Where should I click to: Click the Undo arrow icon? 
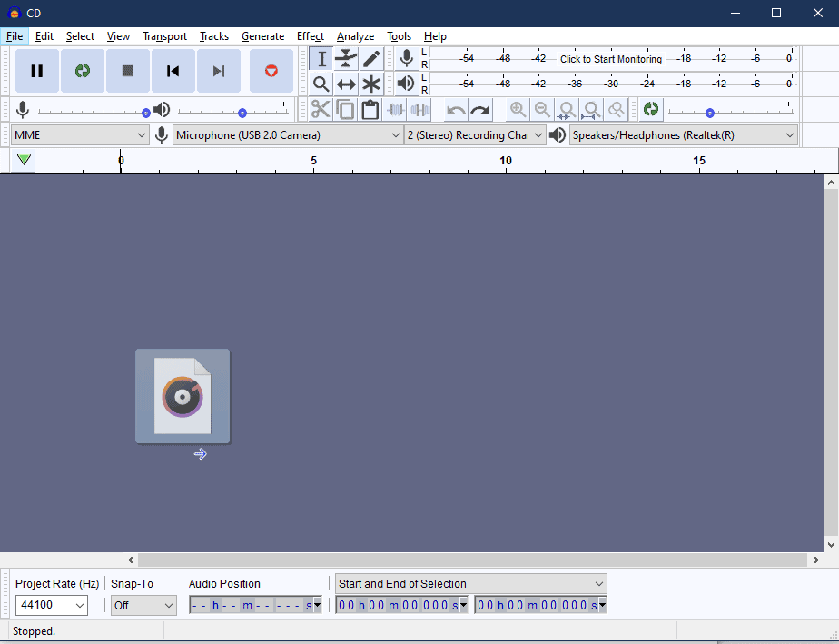point(456,110)
